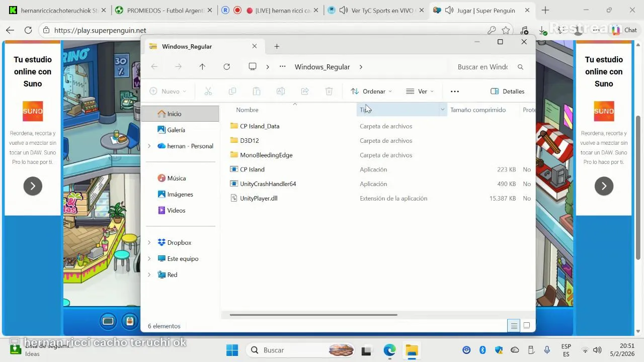Go forward with Explorer forward arrow
644x362 pixels.
click(x=178, y=67)
